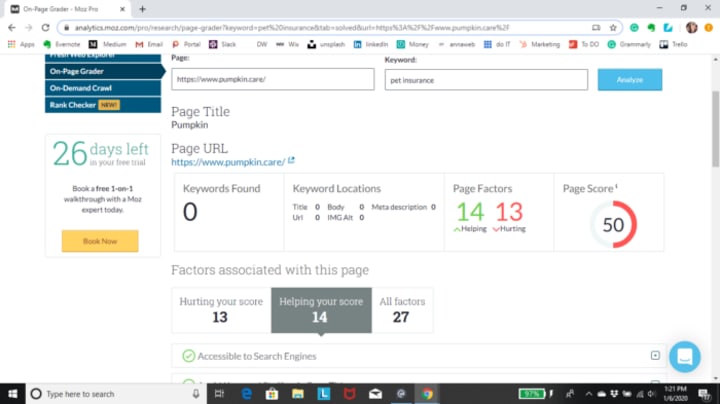Screen dimensions: 720x404
Task: Bookmark this page with the star icon
Action: click(613, 28)
